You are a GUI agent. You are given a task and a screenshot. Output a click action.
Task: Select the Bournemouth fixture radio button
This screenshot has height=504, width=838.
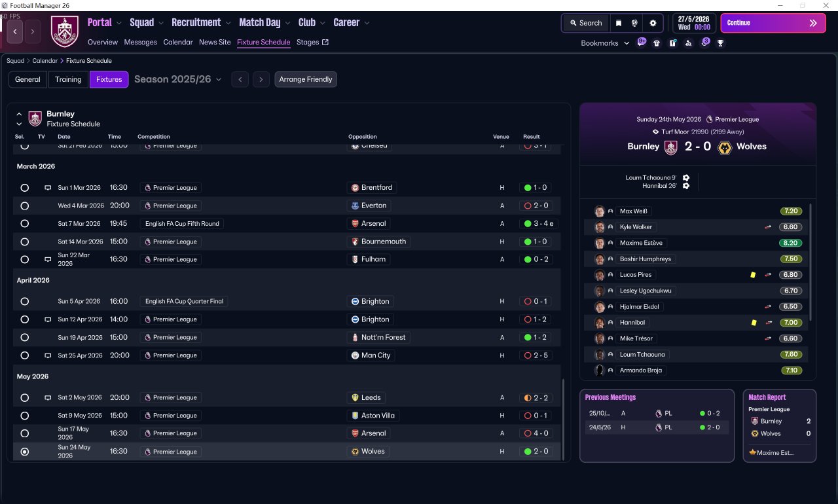[25, 242]
